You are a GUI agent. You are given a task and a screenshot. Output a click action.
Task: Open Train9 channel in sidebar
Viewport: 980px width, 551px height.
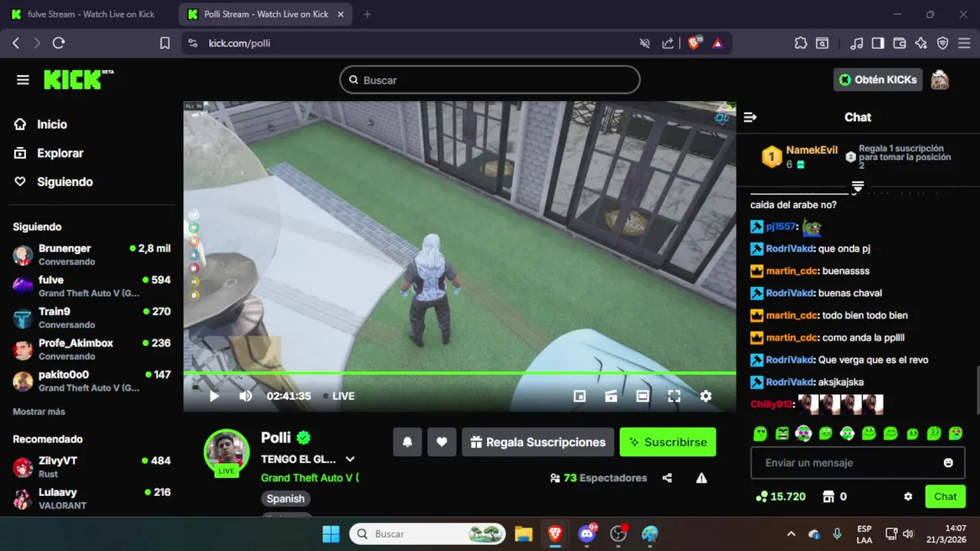click(x=92, y=317)
